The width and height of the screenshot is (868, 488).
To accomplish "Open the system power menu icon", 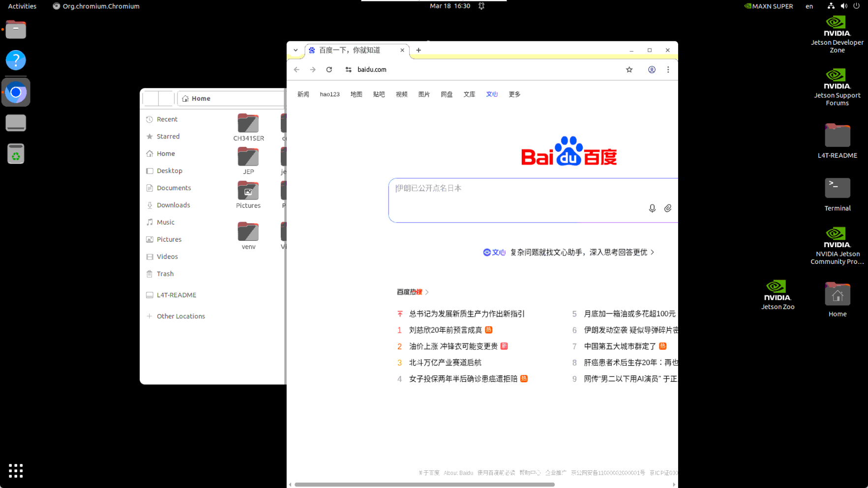I will point(856,6).
